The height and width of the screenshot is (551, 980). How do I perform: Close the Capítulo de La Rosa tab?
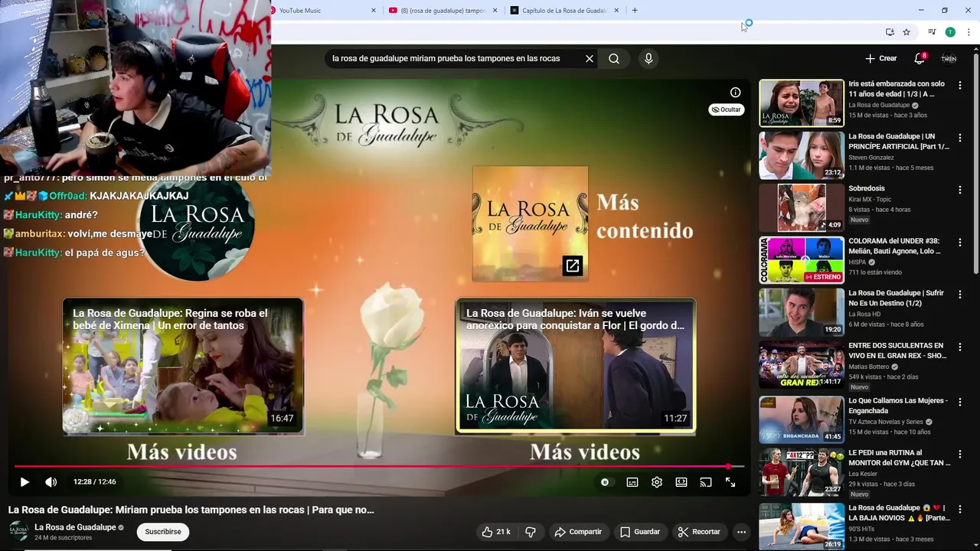[616, 11]
